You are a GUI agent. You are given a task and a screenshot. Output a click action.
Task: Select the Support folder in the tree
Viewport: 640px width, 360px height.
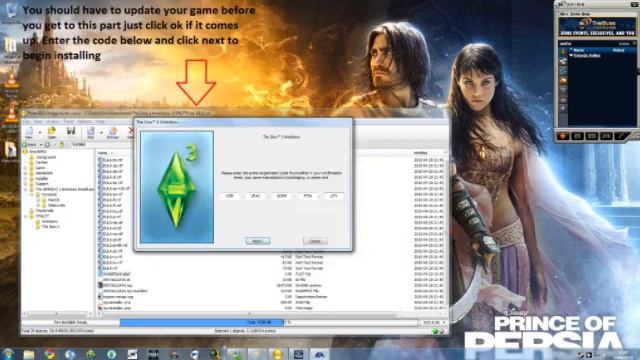click(x=39, y=184)
